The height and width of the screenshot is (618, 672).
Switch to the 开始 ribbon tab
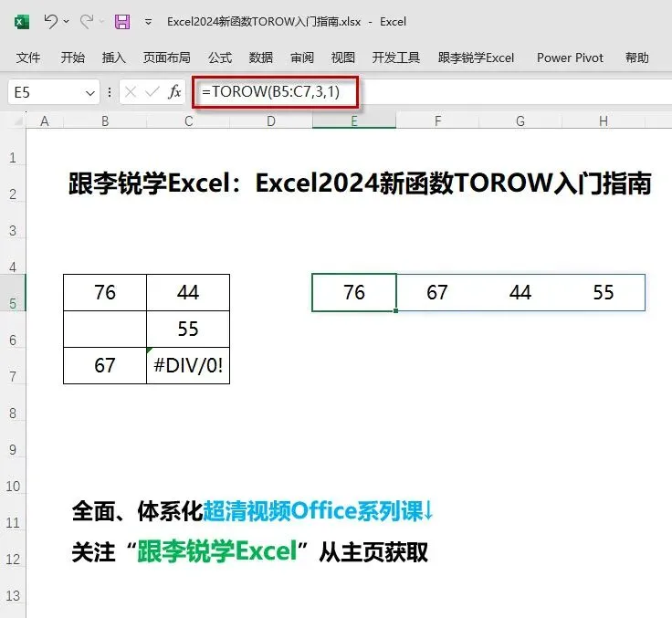pyautogui.click(x=72, y=58)
